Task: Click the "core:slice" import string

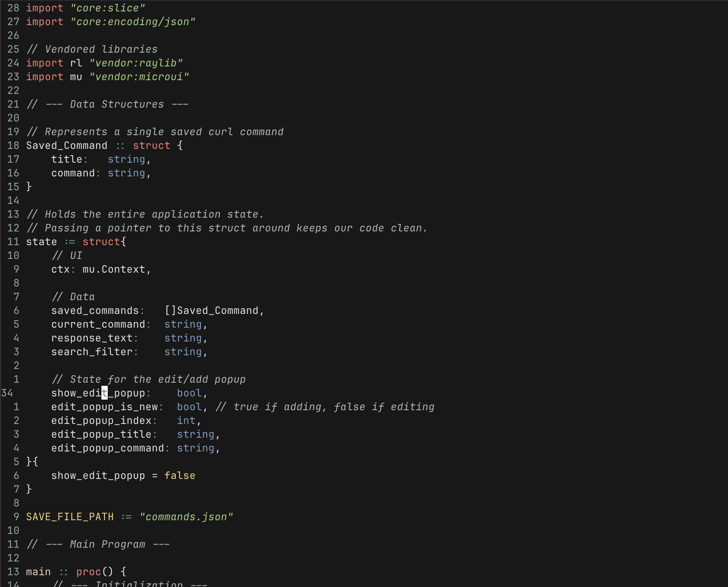Action: point(108,8)
